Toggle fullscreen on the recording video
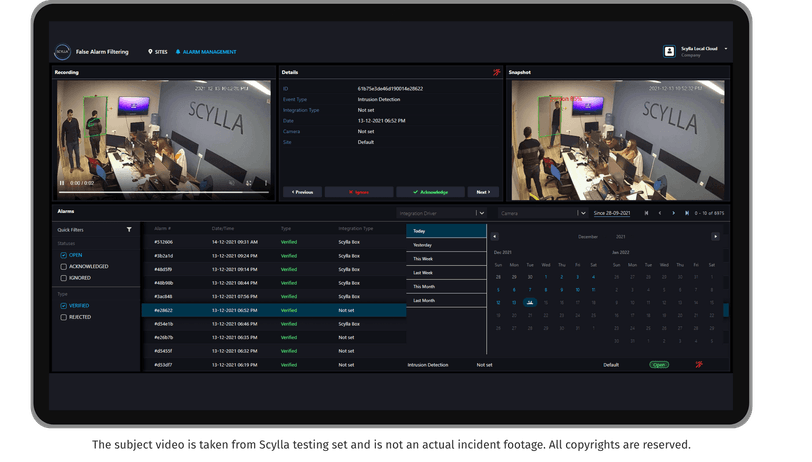 [x=249, y=183]
